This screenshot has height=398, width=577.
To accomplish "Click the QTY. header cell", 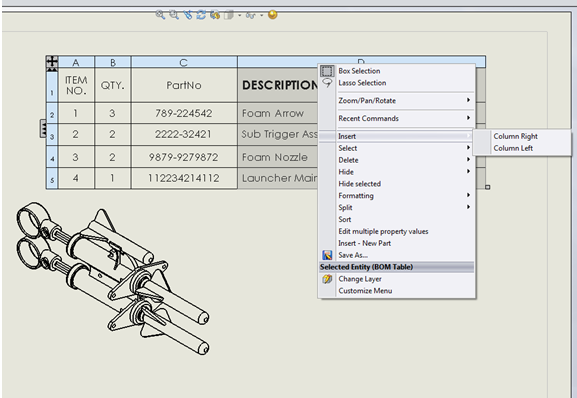I will pos(113,85).
